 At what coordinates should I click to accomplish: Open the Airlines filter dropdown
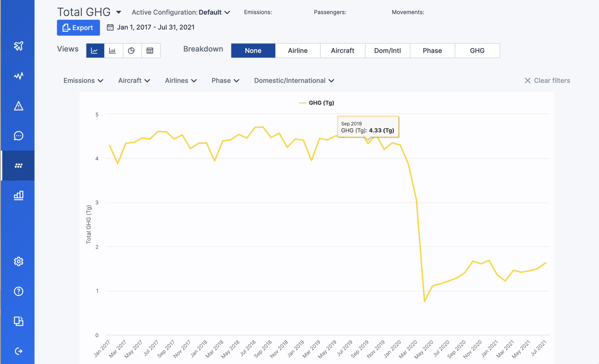(x=181, y=80)
